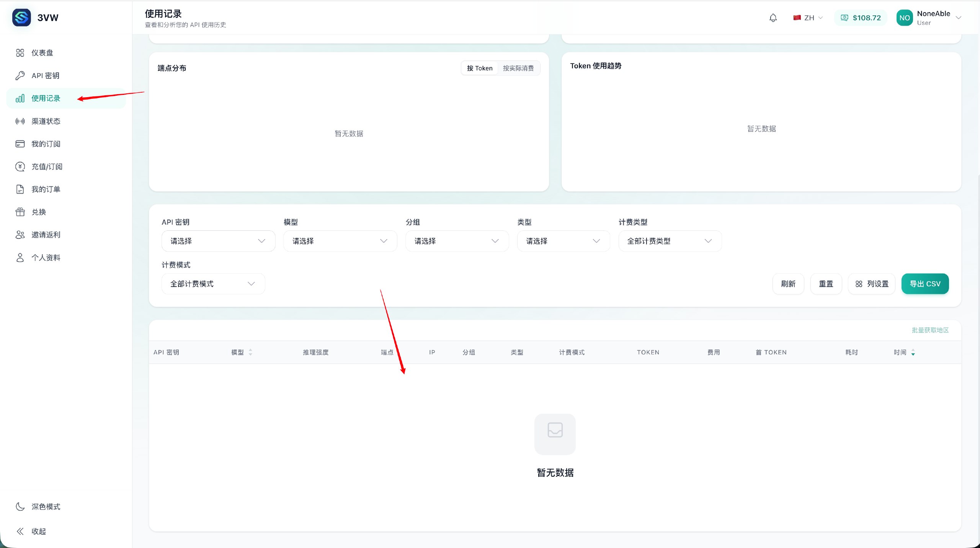Go to 仪表盘 in sidebar

[66, 53]
